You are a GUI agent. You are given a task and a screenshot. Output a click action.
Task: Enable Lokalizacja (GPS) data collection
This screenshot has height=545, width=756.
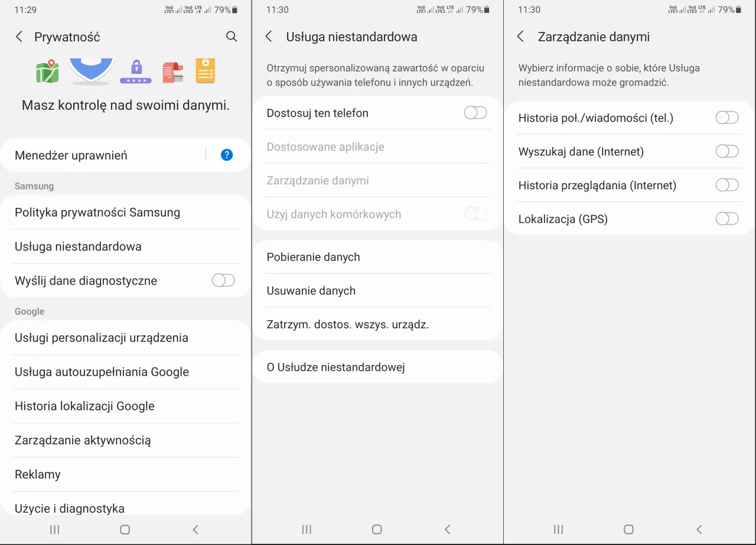pos(726,218)
